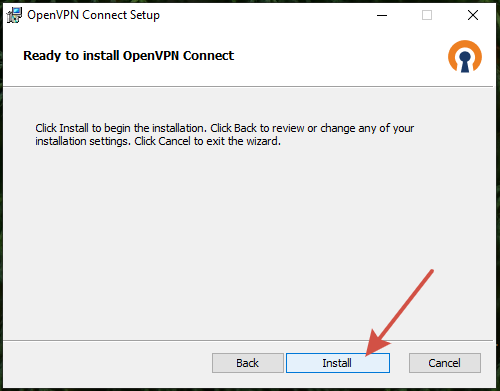The height and width of the screenshot is (391, 500).
Task: Click gap between Install and Cancel buttons
Action: click(399, 363)
